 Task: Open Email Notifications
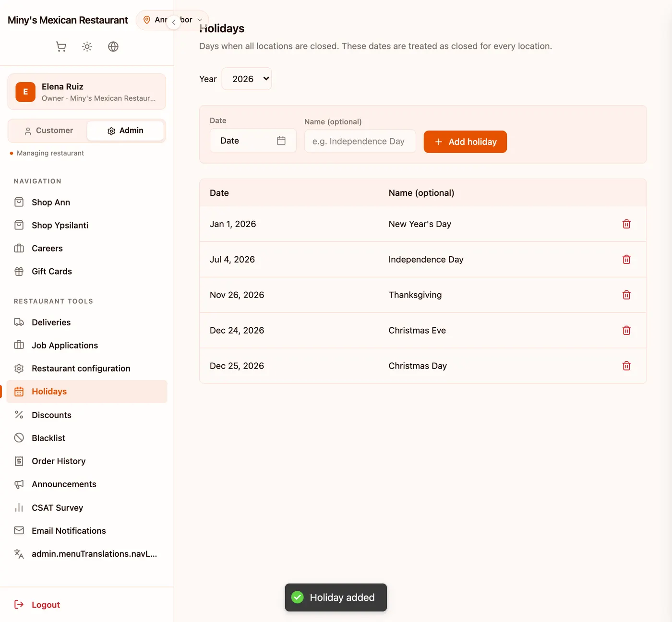tap(87, 531)
